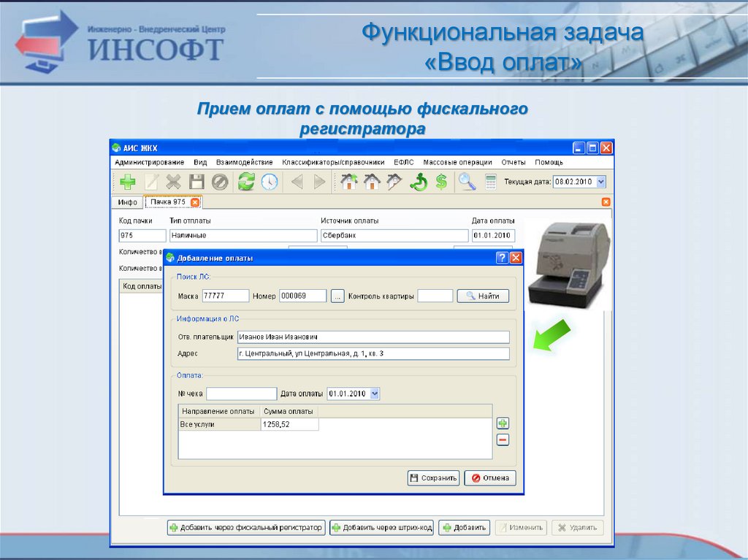Click the Номер input field
The image size is (748, 560).
click(303, 296)
